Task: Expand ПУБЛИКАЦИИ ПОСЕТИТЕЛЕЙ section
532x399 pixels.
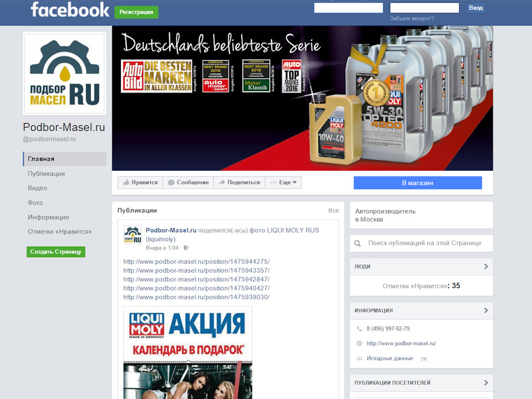Action: click(x=487, y=382)
